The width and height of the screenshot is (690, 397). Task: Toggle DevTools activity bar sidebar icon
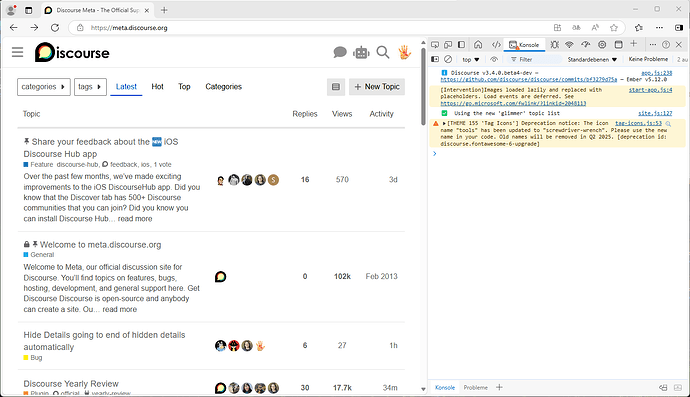[461, 44]
